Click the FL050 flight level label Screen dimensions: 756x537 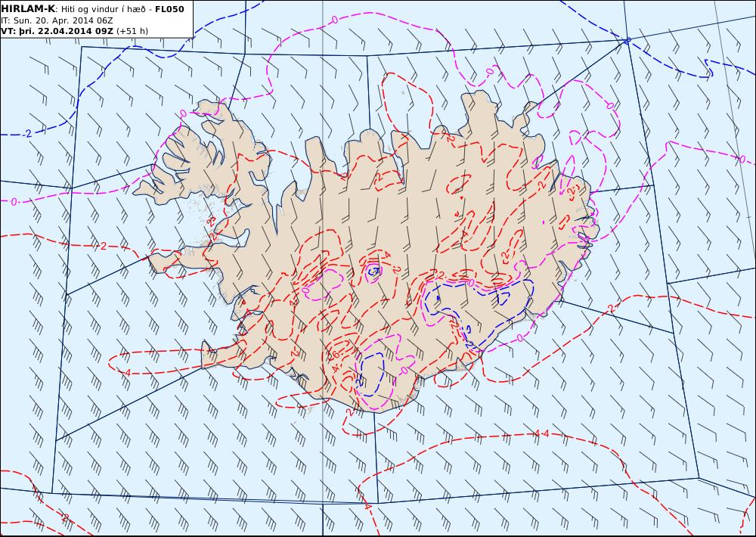click(x=169, y=9)
